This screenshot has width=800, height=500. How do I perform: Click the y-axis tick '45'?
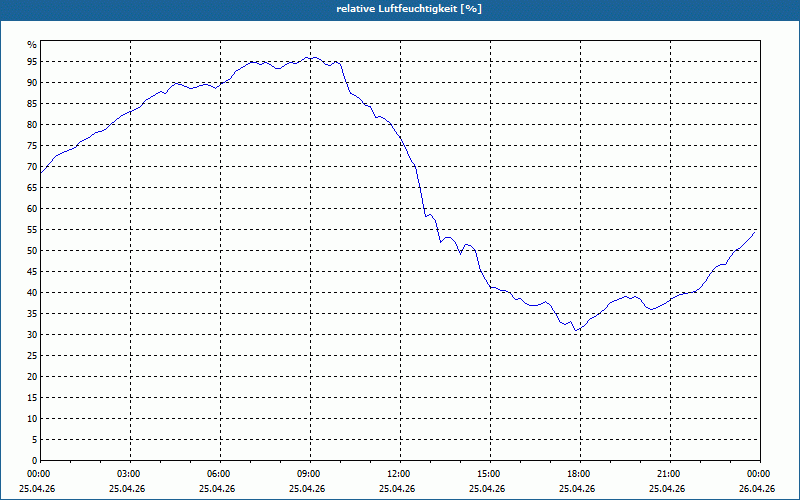pos(32,271)
